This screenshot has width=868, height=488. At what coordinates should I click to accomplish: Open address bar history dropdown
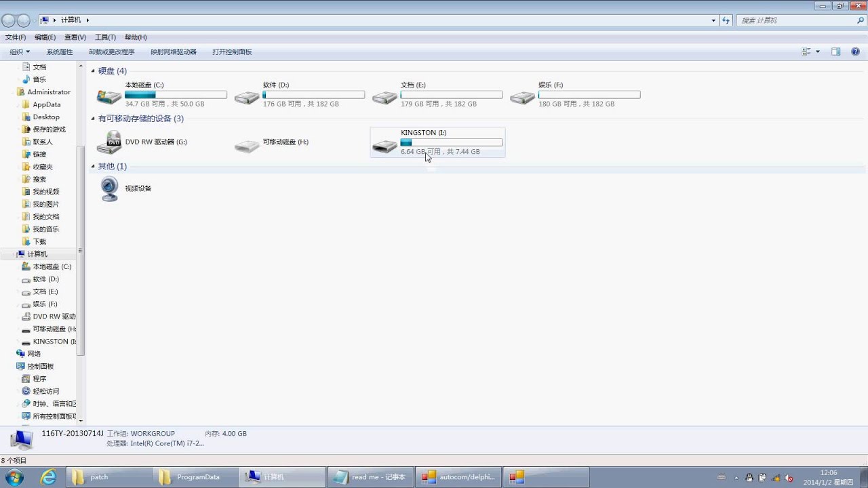[x=713, y=20]
